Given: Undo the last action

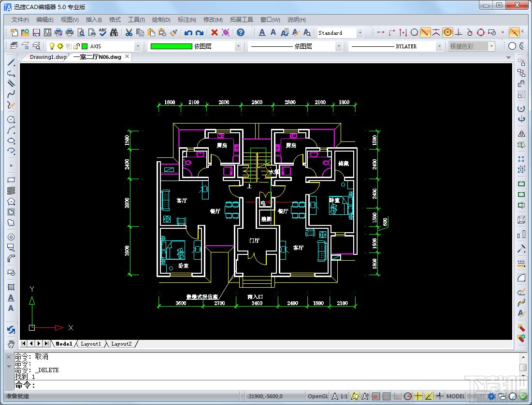Looking at the screenshot, I should [x=188, y=32].
